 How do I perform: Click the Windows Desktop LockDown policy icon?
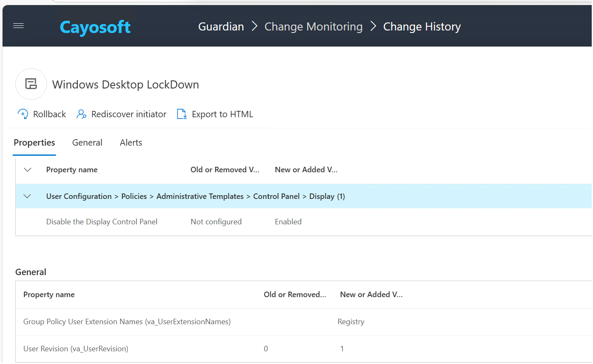coord(31,84)
